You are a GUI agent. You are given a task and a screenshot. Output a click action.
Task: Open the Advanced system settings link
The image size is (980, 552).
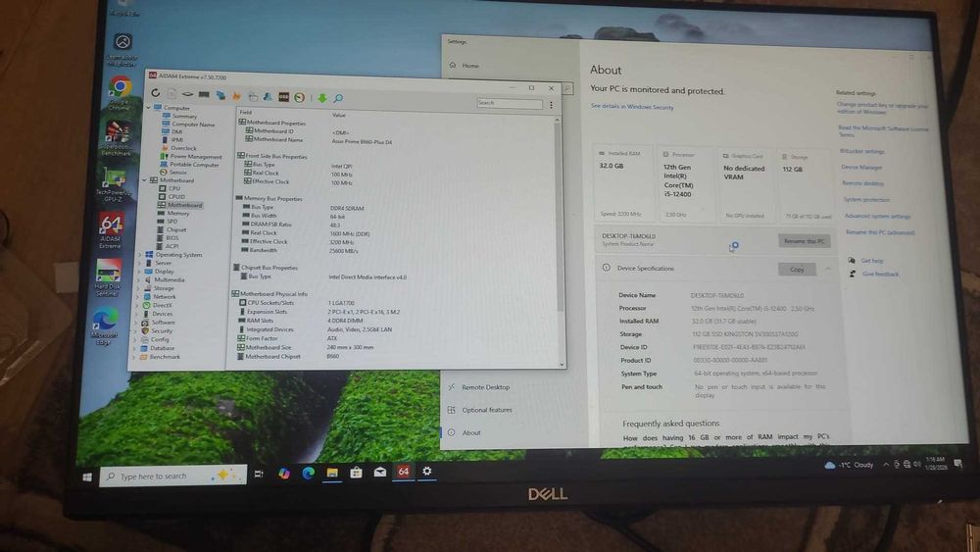tap(877, 216)
